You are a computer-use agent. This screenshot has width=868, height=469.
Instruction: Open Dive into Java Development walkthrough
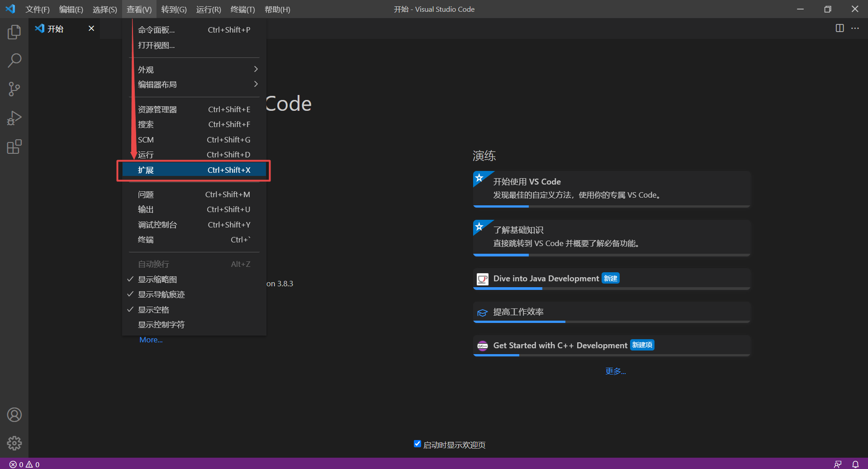(612, 279)
